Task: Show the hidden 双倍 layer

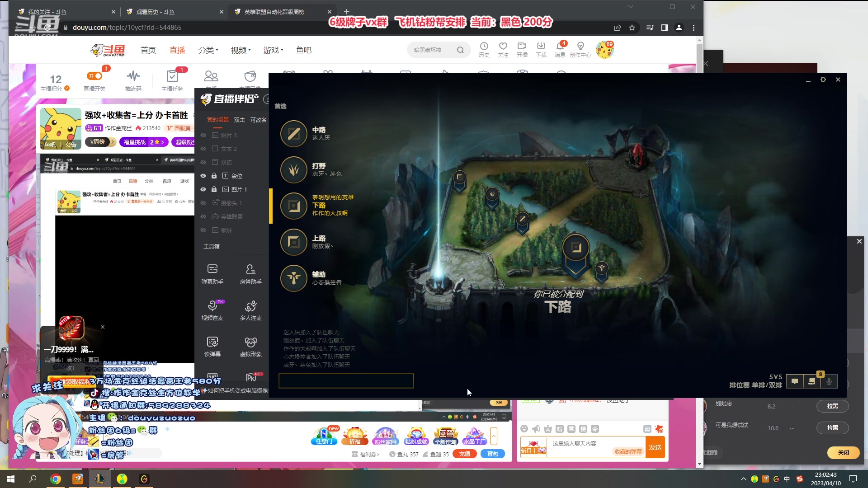Action: click(x=203, y=162)
